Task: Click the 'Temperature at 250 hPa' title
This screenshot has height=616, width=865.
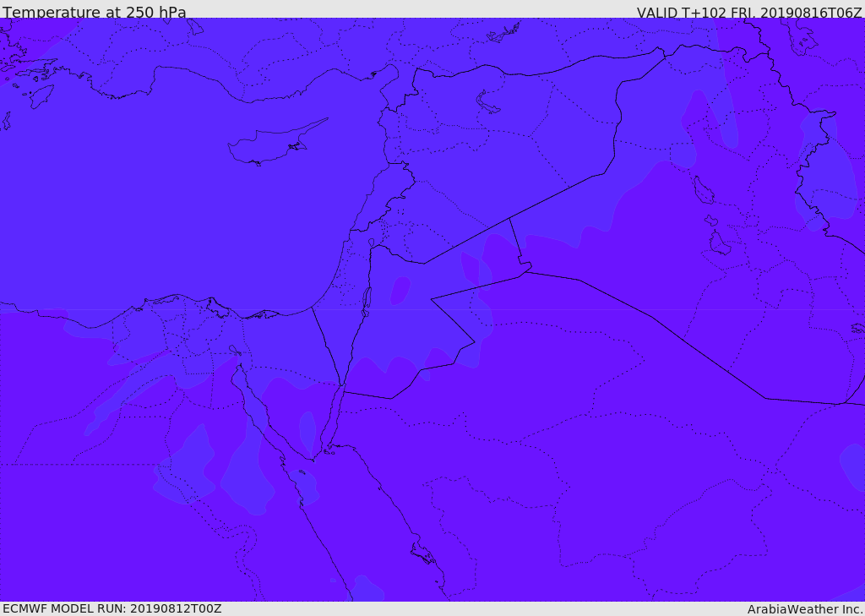Action: [95, 12]
